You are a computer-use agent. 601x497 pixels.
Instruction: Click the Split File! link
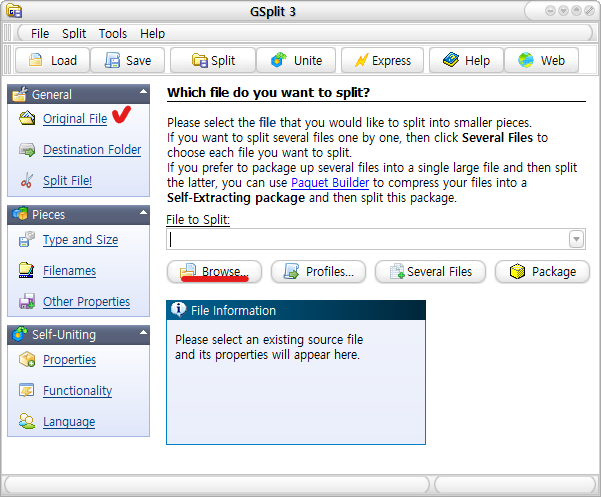(67, 180)
